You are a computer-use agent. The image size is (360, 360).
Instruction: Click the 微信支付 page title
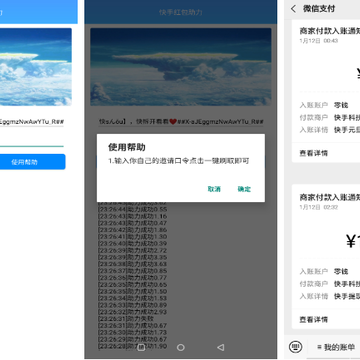click(319, 9)
